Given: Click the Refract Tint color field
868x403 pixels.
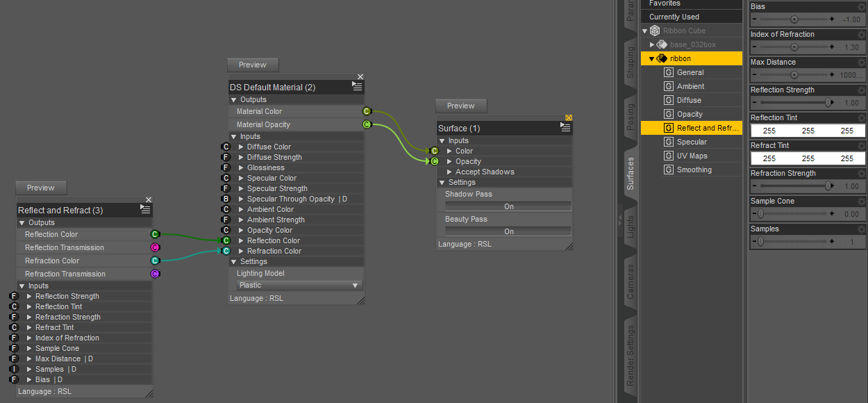Looking at the screenshot, I should (x=808, y=158).
